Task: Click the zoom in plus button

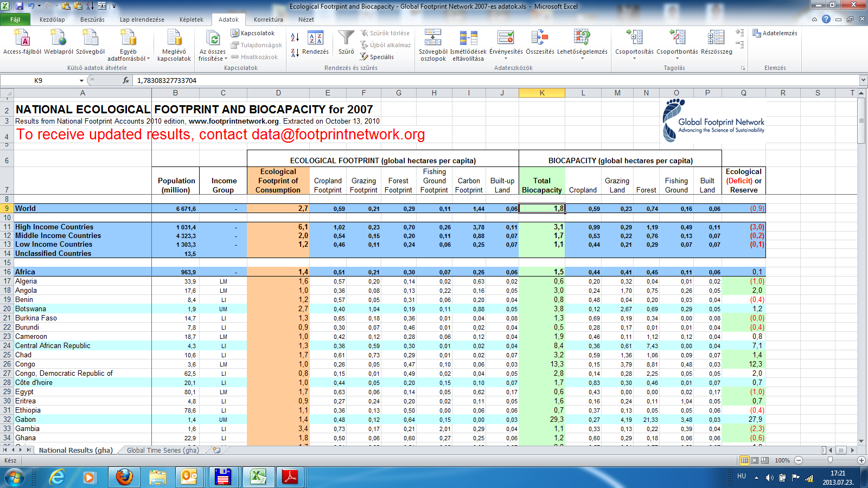Action: pos(861,460)
